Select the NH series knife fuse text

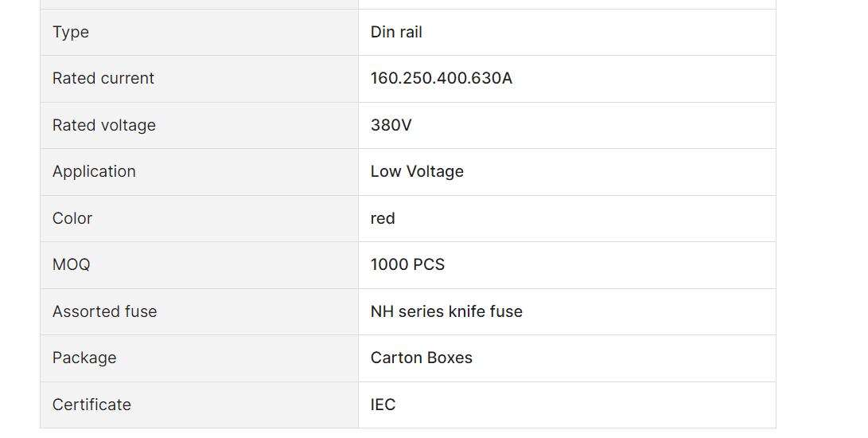tap(446, 311)
